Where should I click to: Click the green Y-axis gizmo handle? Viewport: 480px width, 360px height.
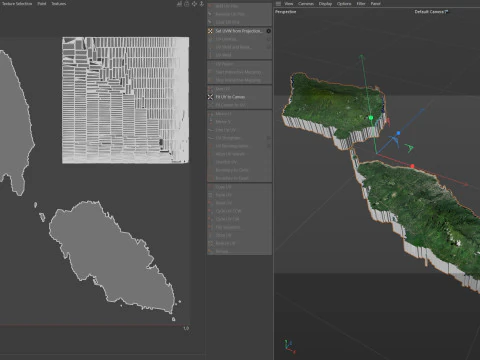click(x=371, y=118)
